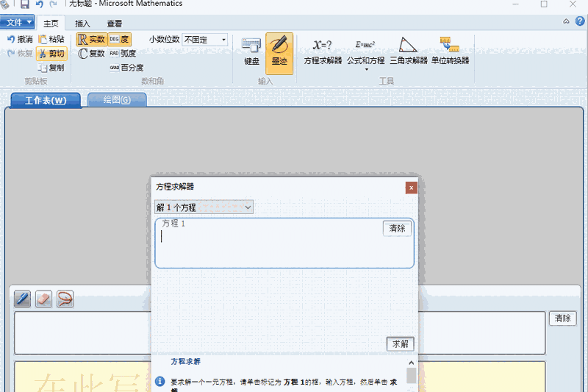Image resolution: width=588 pixels, height=392 pixels.
Task: Set angle unit to 弧度 (radians)
Action: pos(115,54)
